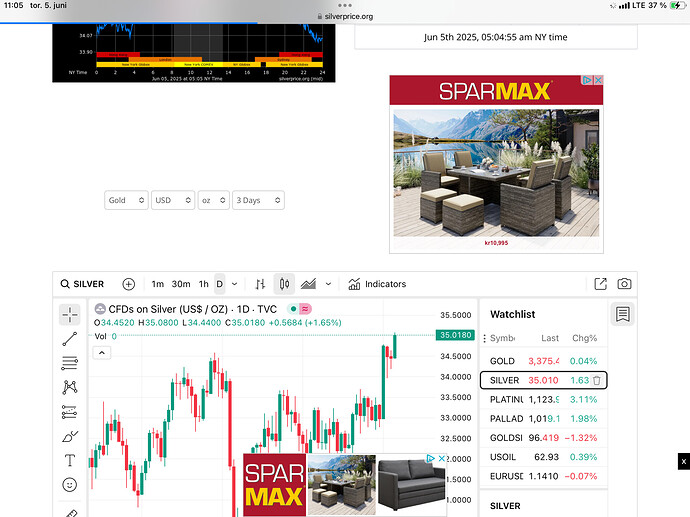Open the SPARMAX patio furniture ad image
690x517 pixels.
496,172
